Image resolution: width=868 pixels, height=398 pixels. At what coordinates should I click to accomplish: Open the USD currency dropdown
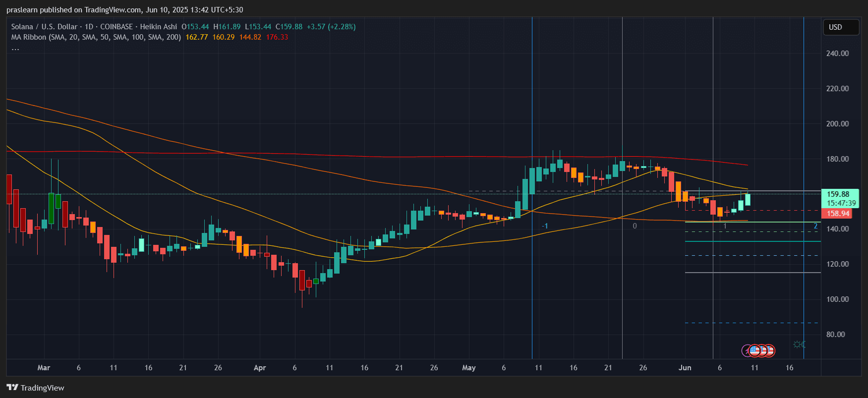tap(840, 27)
